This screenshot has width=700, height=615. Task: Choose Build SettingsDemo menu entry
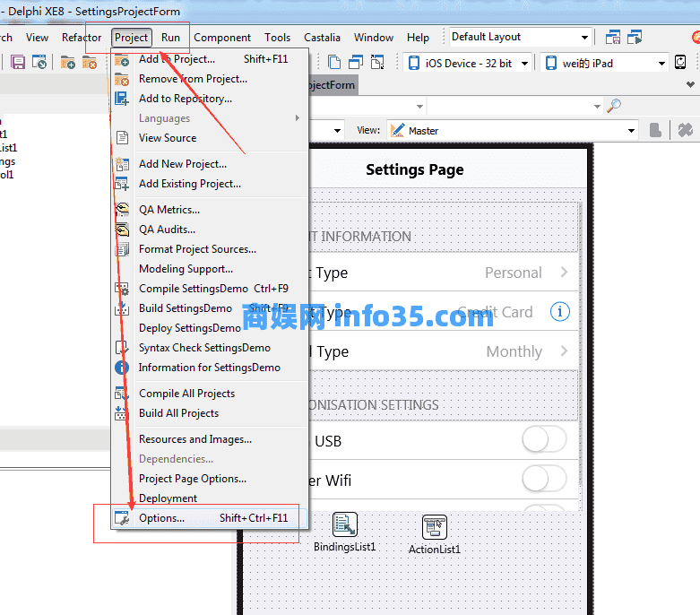click(x=210, y=308)
